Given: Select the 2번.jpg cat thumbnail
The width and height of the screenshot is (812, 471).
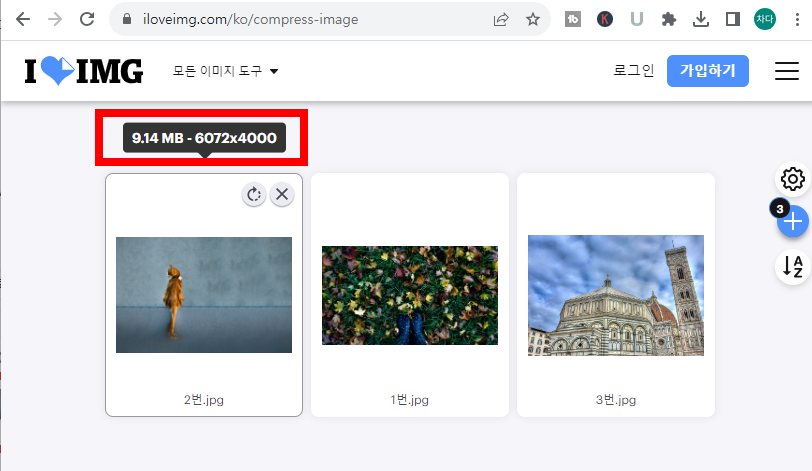Looking at the screenshot, I should [x=204, y=295].
